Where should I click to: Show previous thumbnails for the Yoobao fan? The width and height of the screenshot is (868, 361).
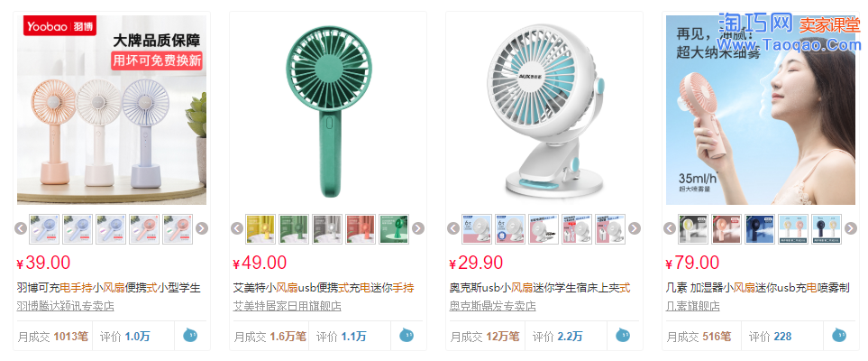pyautogui.click(x=21, y=228)
